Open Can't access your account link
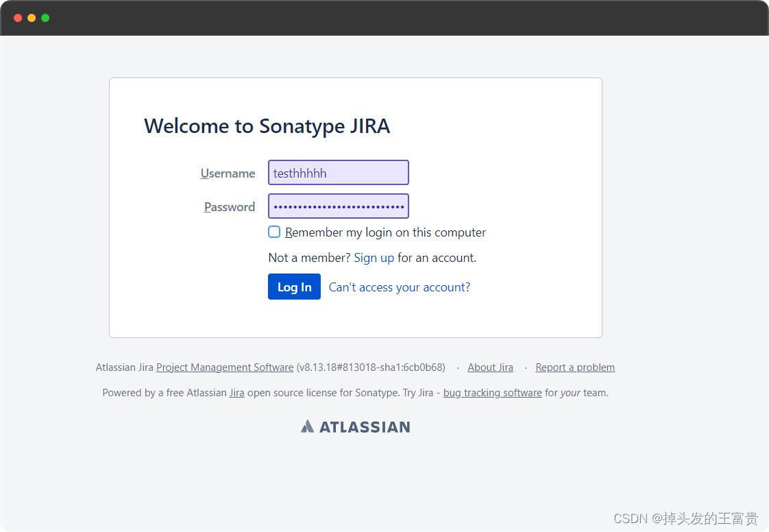This screenshot has height=532, width=769. [x=399, y=287]
